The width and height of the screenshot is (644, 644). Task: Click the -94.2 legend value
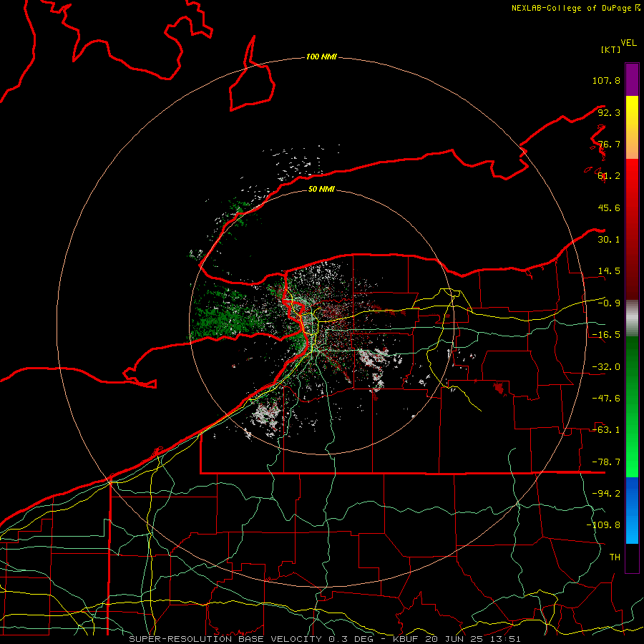click(x=606, y=494)
